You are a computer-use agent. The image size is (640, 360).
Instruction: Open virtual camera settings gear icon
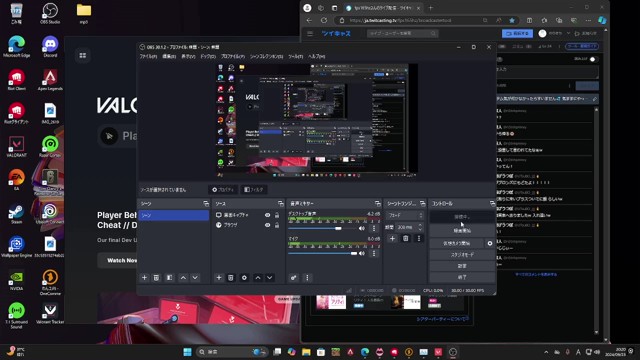click(x=490, y=243)
